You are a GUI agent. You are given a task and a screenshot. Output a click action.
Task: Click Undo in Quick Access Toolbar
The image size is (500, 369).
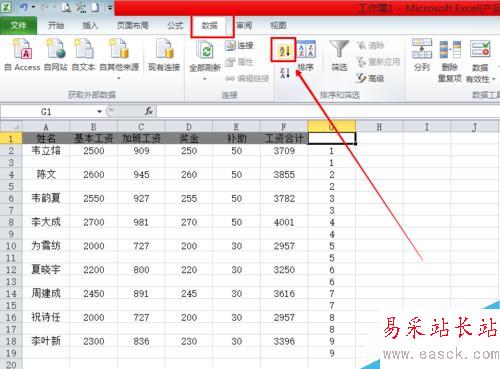[x=24, y=7]
